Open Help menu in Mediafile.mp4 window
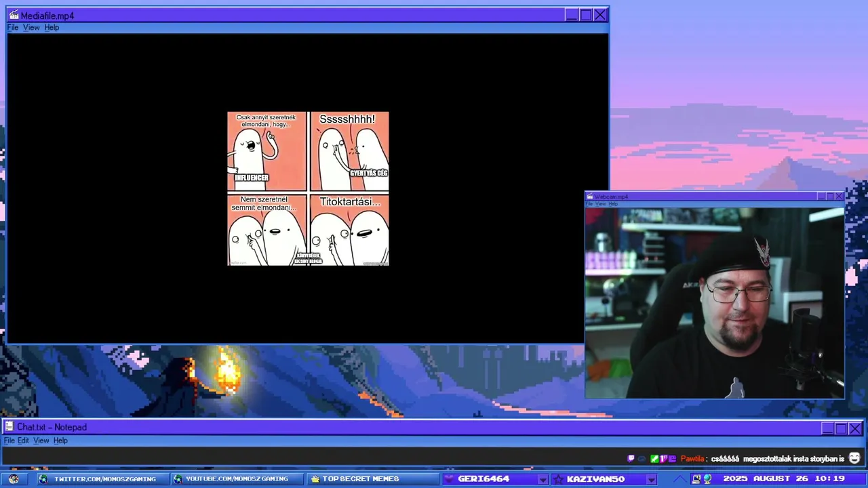This screenshot has width=868, height=488. click(x=52, y=27)
